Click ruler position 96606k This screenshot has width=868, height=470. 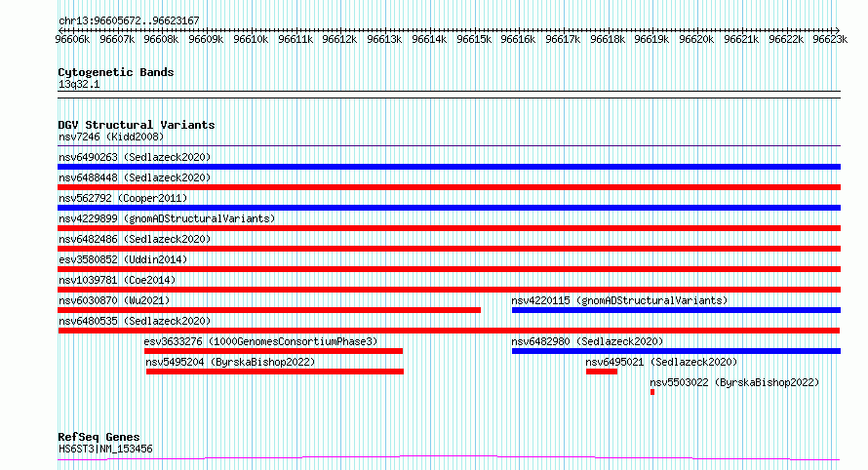(72, 39)
